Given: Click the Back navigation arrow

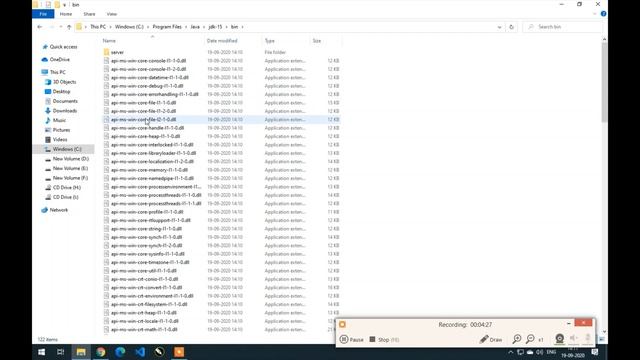Looking at the screenshot, I should click(40, 27).
